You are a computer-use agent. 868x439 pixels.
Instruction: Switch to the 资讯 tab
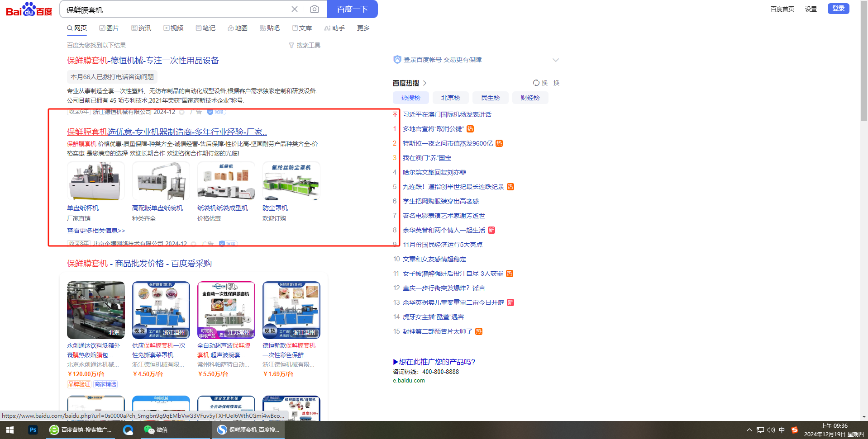(x=141, y=28)
